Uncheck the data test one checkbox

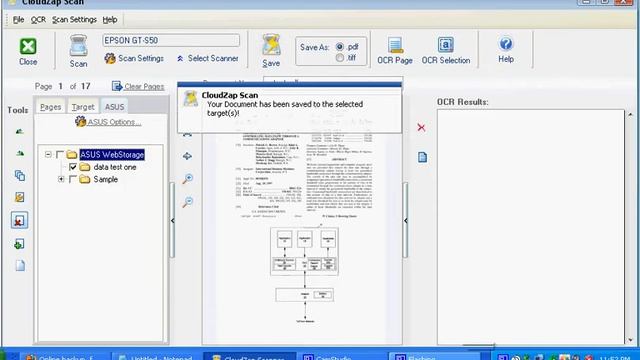coord(73,167)
